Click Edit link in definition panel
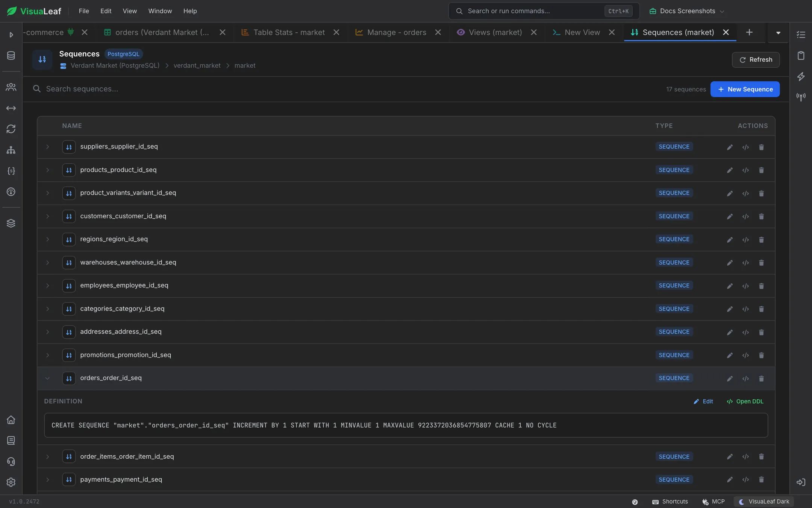 (x=703, y=402)
